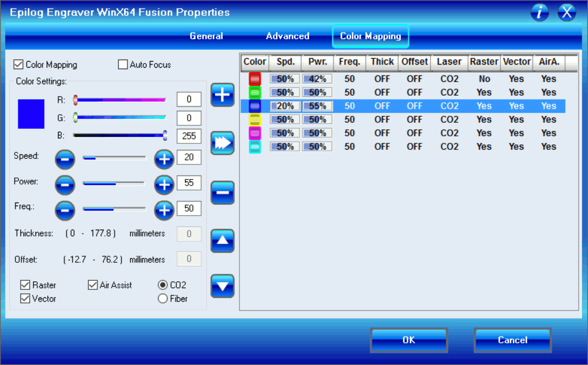Click the Raster column header
The width and height of the screenshot is (588, 365).
click(484, 62)
